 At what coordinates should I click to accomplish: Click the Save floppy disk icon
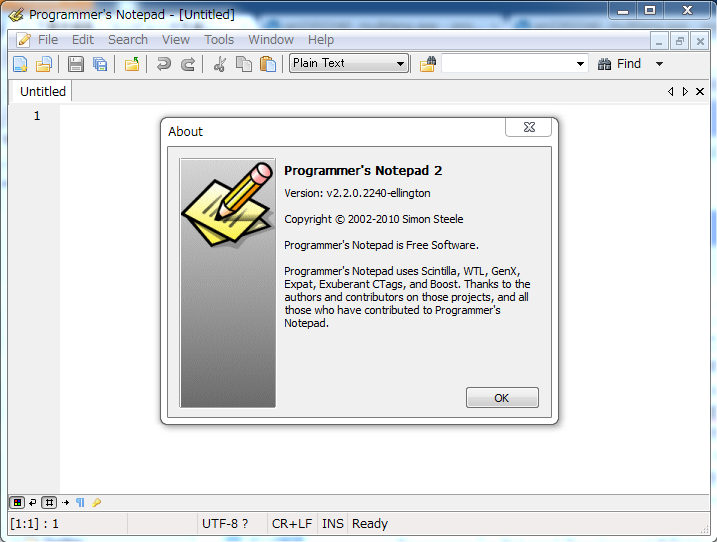[x=76, y=64]
